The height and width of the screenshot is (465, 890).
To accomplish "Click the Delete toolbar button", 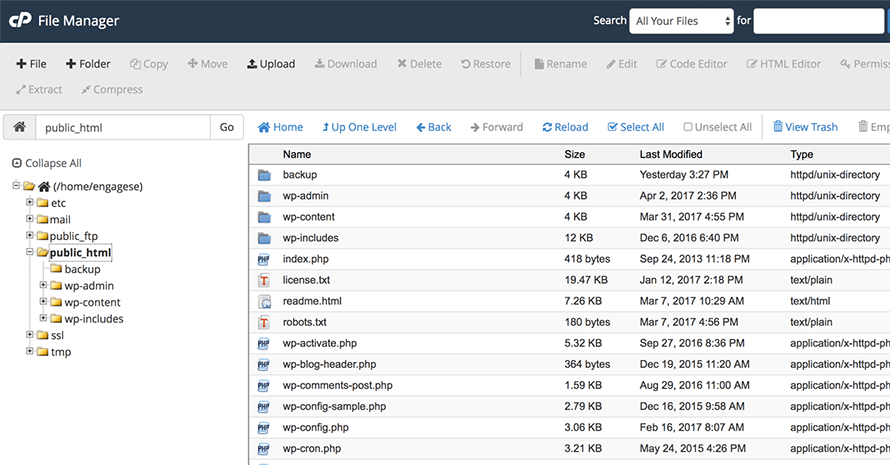I will pyautogui.click(x=419, y=64).
